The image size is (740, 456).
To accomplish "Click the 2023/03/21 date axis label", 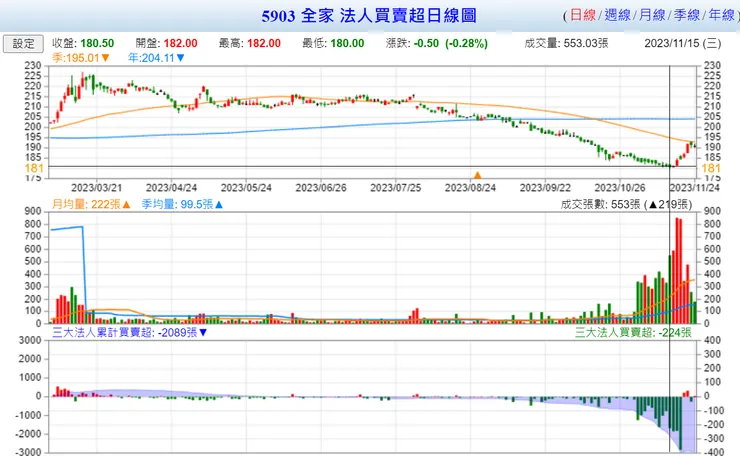I will 96,188.
